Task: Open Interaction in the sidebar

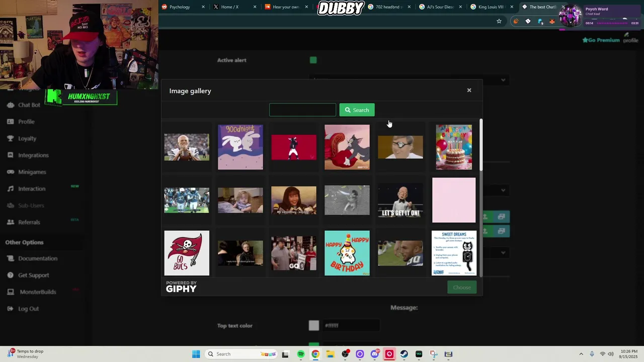Action: click(x=32, y=189)
